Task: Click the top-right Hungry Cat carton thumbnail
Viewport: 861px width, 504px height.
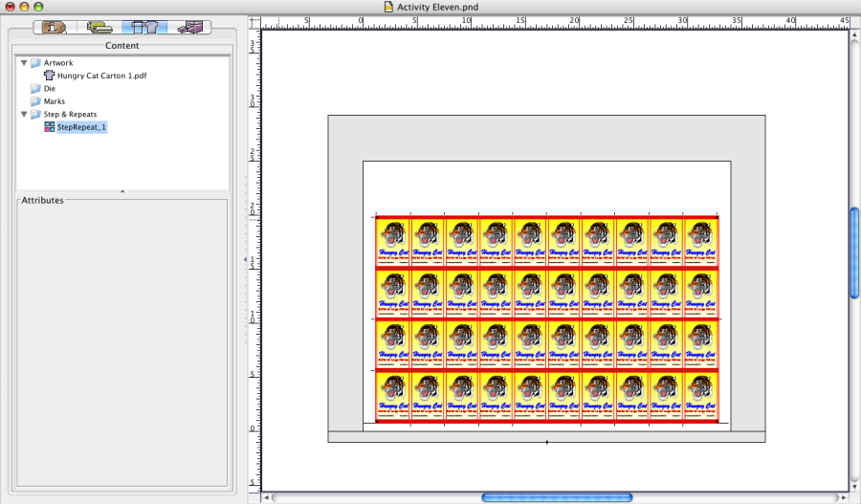Action: (x=700, y=242)
